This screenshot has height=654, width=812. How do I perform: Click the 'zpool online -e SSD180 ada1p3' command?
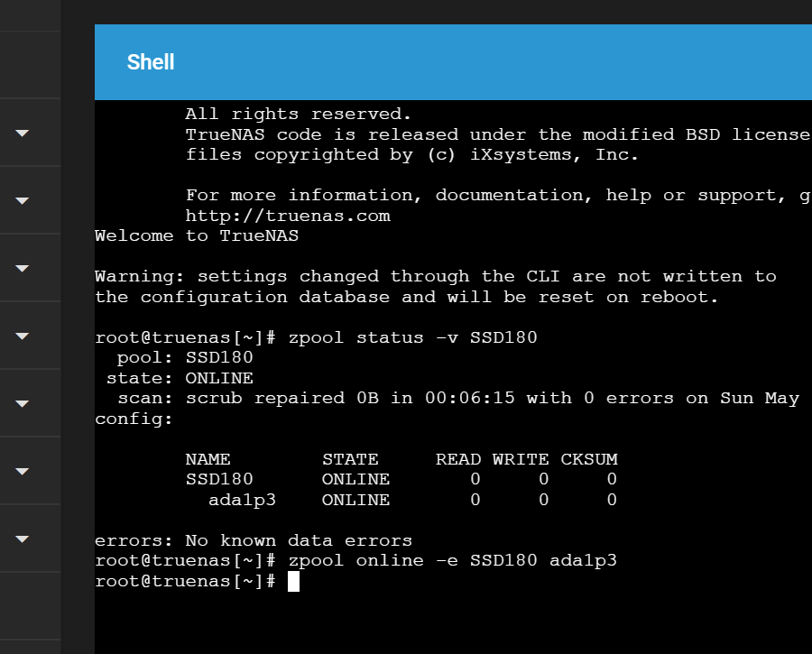[453, 561]
